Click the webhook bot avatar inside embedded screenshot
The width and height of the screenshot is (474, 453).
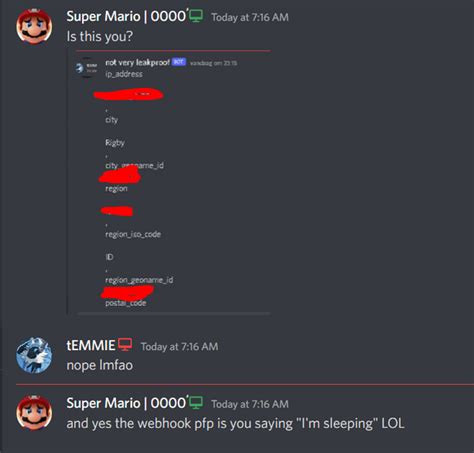(x=86, y=68)
